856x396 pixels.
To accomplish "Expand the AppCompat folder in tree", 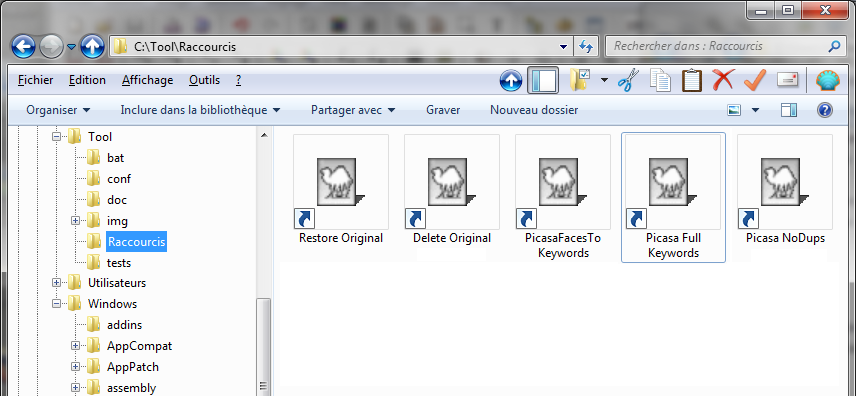I will click(x=75, y=346).
